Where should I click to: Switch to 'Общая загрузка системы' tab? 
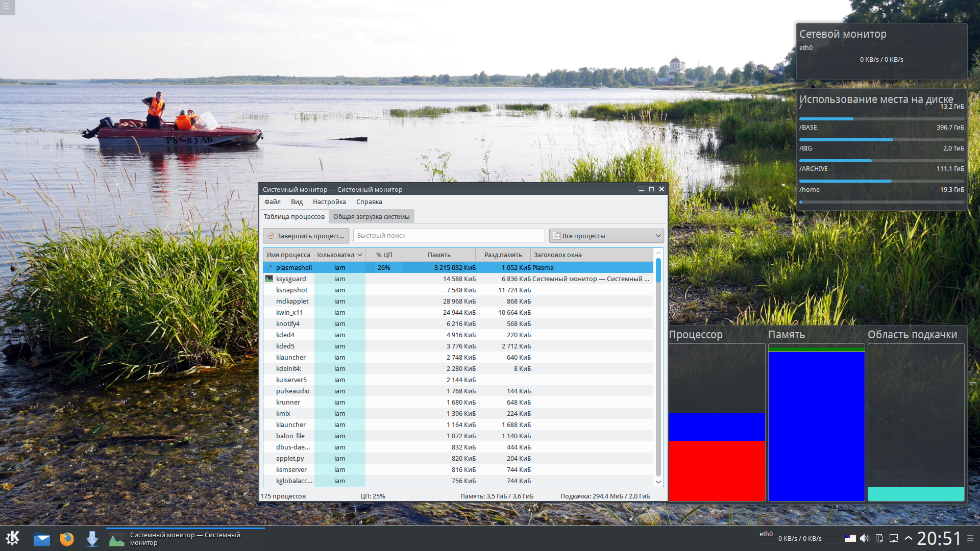(x=371, y=217)
